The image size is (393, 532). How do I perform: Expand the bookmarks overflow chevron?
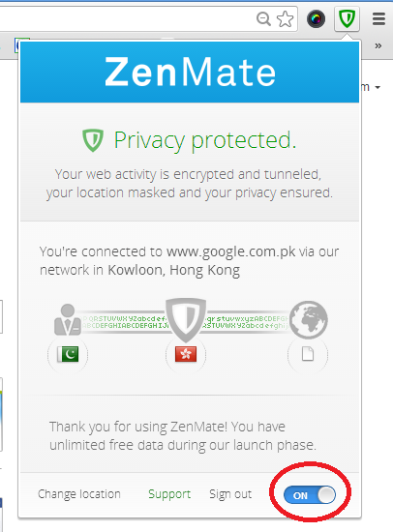(378, 45)
